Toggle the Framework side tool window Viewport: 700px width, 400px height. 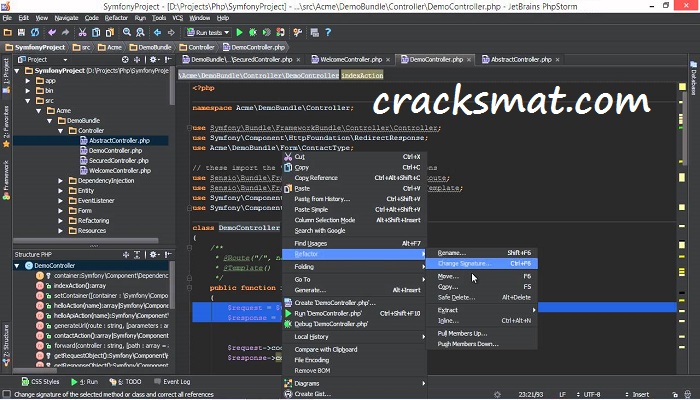pyautogui.click(x=6, y=179)
